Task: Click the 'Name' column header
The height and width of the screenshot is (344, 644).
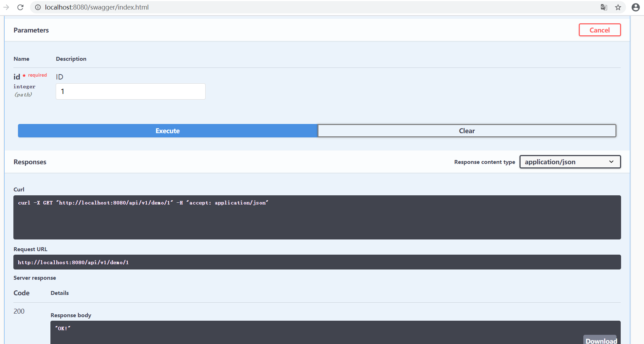Action: (x=22, y=59)
